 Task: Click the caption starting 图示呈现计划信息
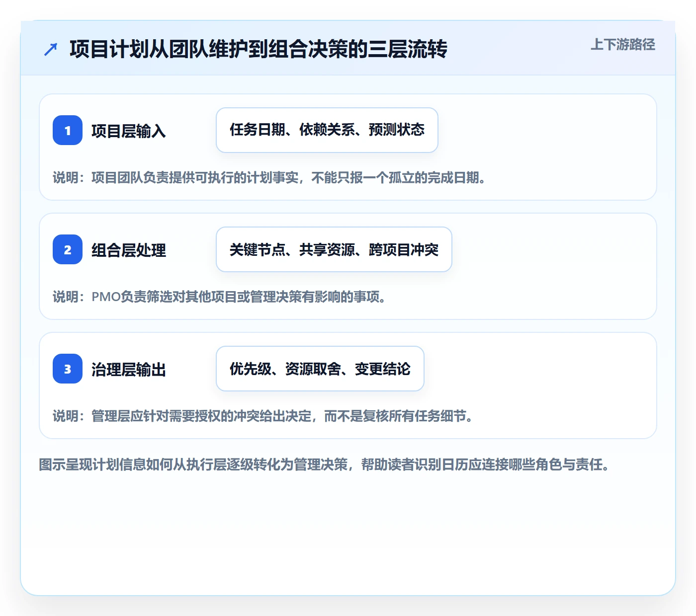tap(325, 465)
